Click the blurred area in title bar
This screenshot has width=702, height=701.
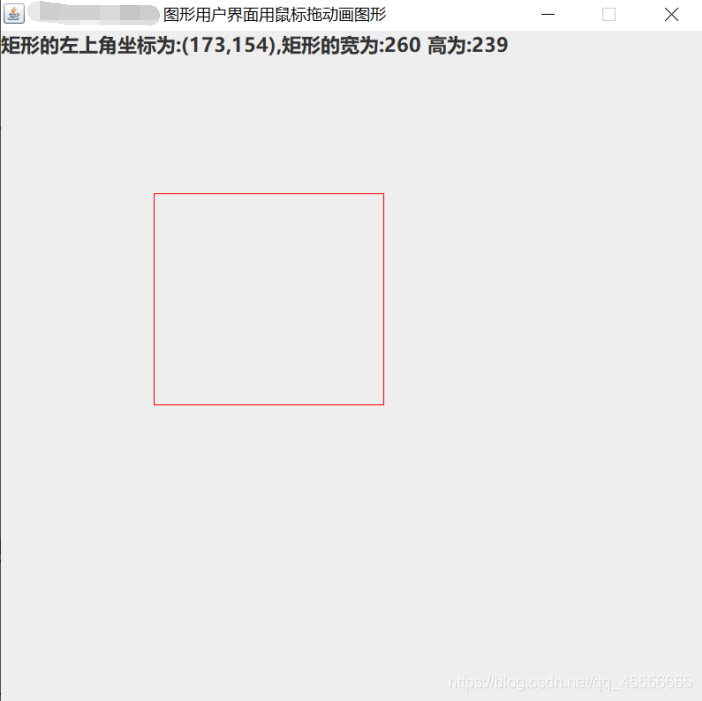pos(93,13)
